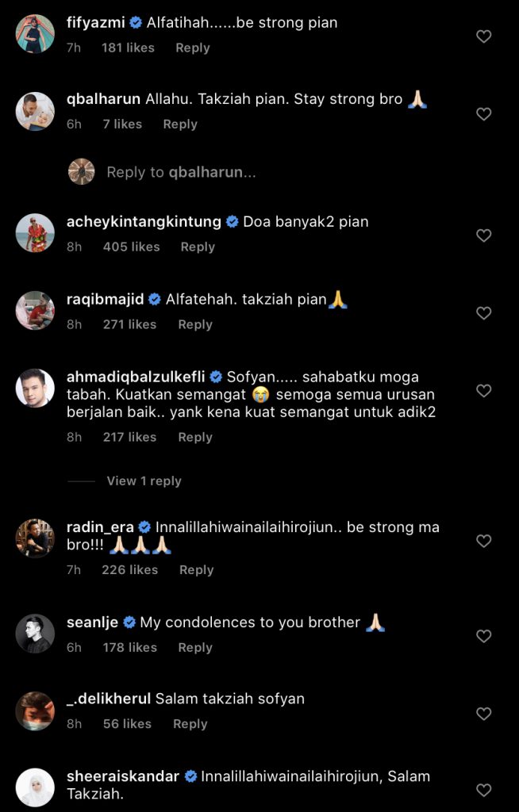Show the 217 likes on ahmadiqbalzulkefli's comment

[129, 437]
